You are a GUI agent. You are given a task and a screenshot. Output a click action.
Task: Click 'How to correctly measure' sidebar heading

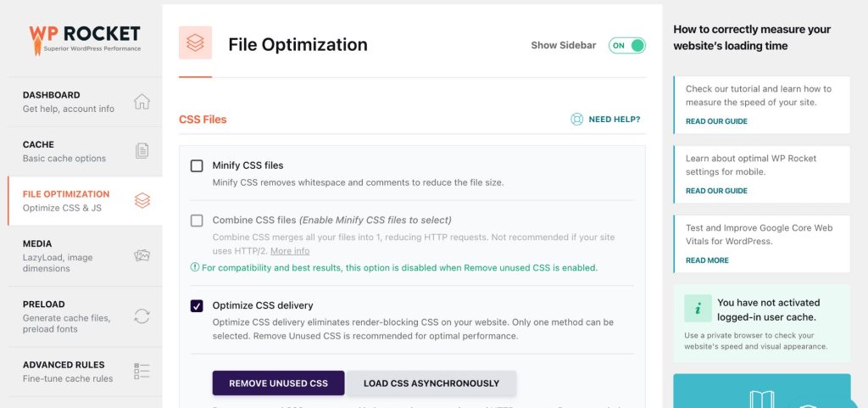tap(752, 37)
